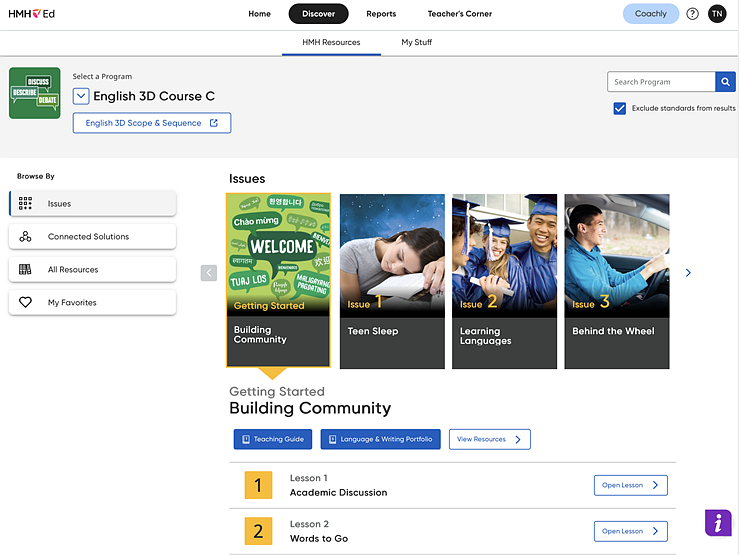
Task: Click the HMH Ed logo
Action: (32, 14)
